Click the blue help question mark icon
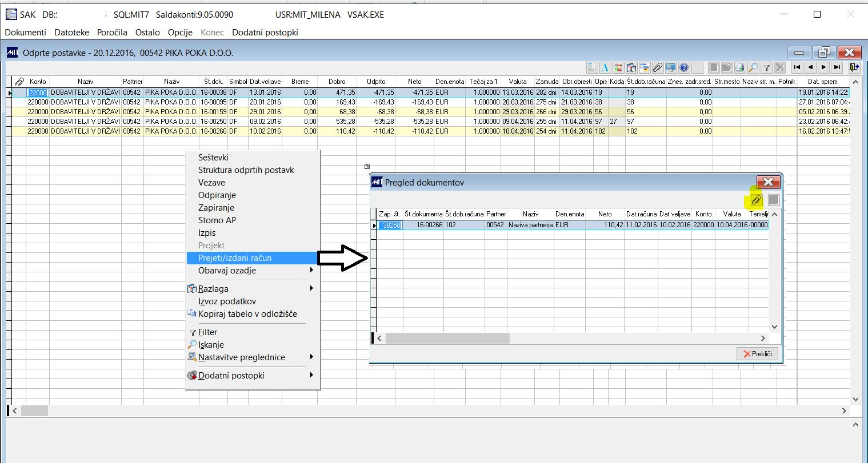The height and width of the screenshot is (463, 868). 684,67
